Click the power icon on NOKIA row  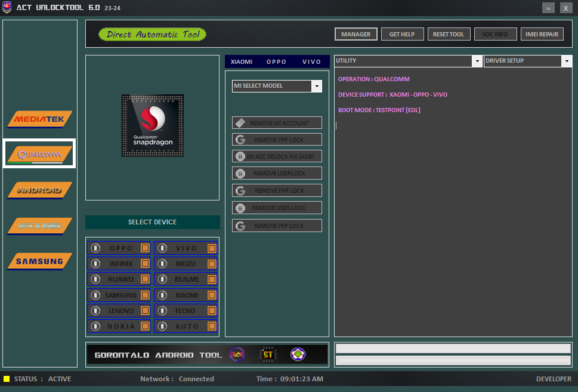[x=95, y=326]
